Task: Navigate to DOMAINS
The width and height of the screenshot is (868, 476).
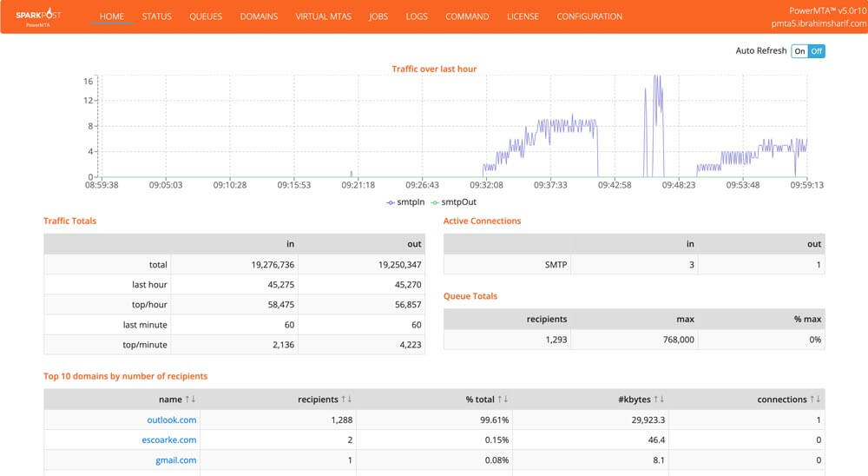Action: point(259,17)
